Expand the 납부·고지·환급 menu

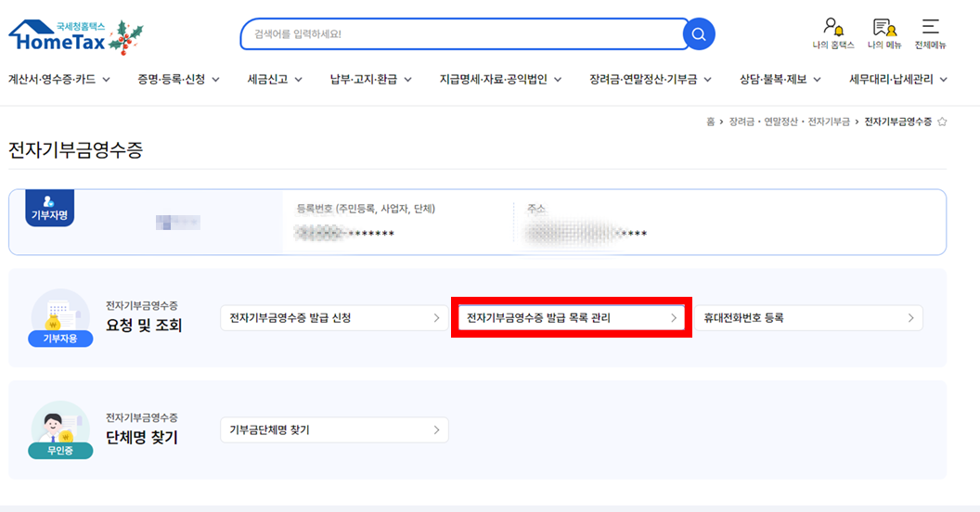coord(371,80)
